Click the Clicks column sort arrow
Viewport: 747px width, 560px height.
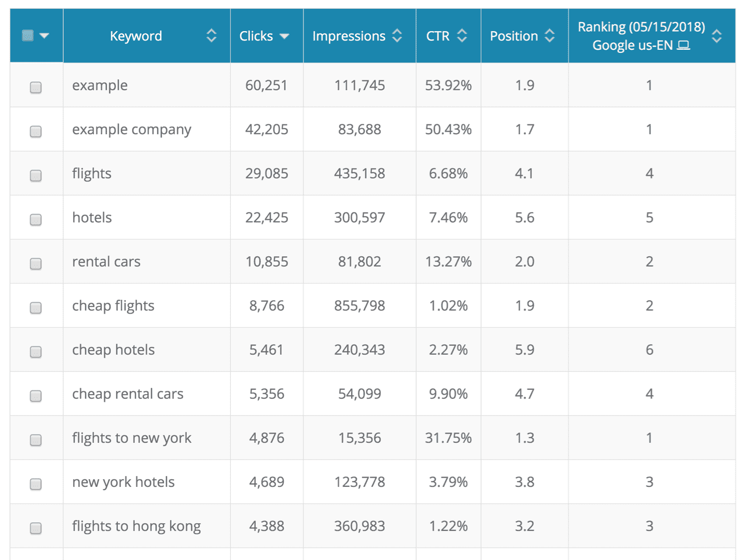click(x=284, y=36)
